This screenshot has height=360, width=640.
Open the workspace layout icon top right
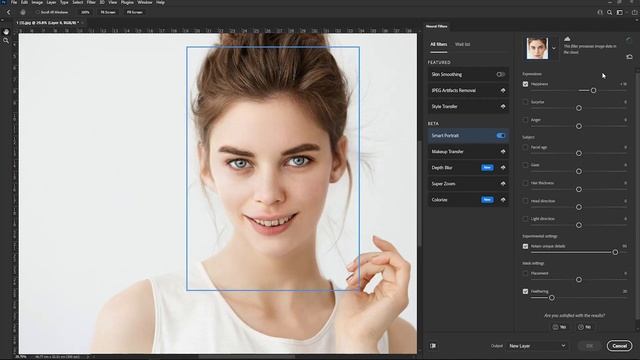point(620,12)
